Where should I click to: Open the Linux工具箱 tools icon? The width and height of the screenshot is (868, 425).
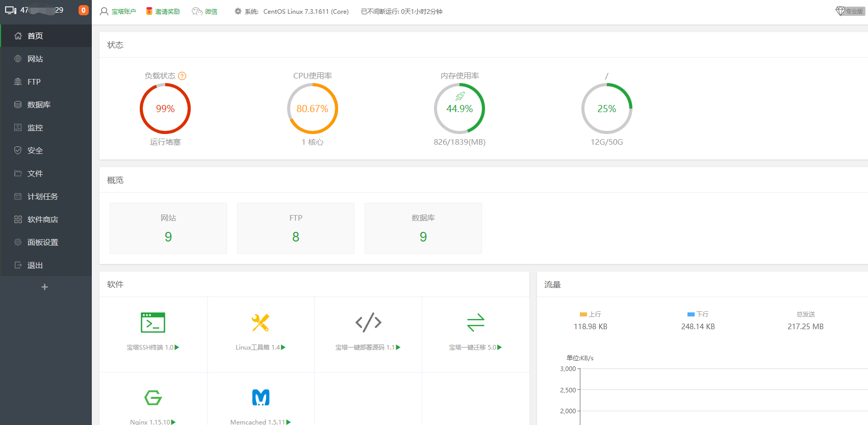[261, 323]
